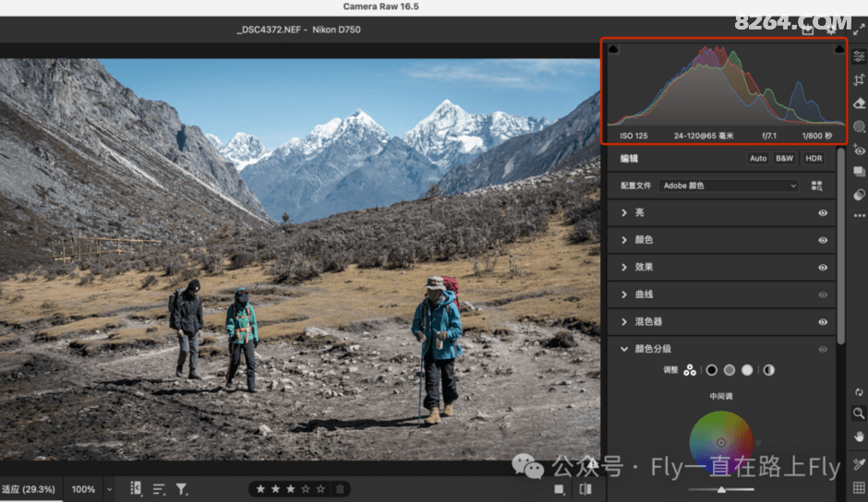Select the Hand pan tool
Screen dimensions: 868x502
coord(860,436)
